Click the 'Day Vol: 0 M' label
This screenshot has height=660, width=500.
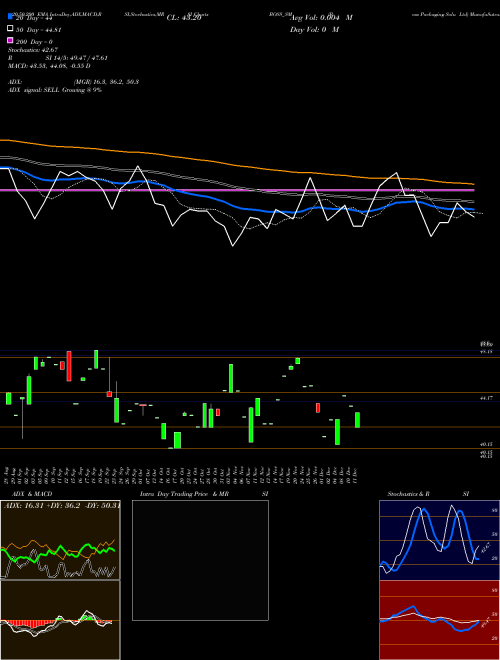point(314,29)
